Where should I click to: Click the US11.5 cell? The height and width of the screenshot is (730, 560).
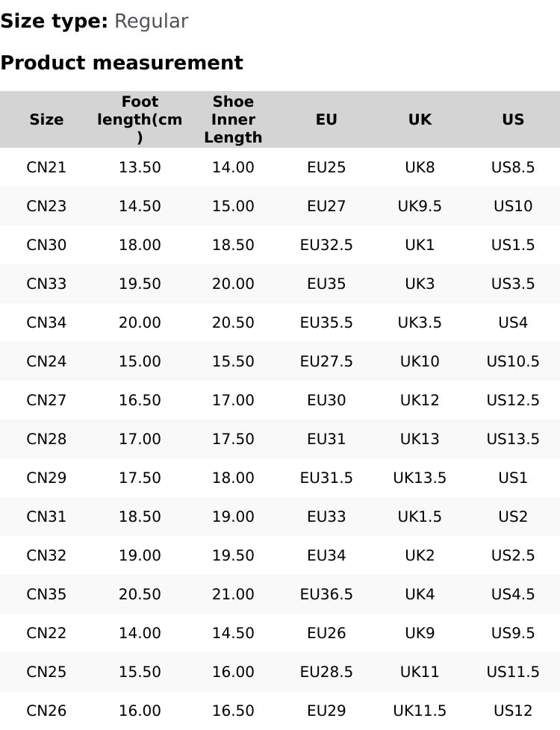[513, 672]
